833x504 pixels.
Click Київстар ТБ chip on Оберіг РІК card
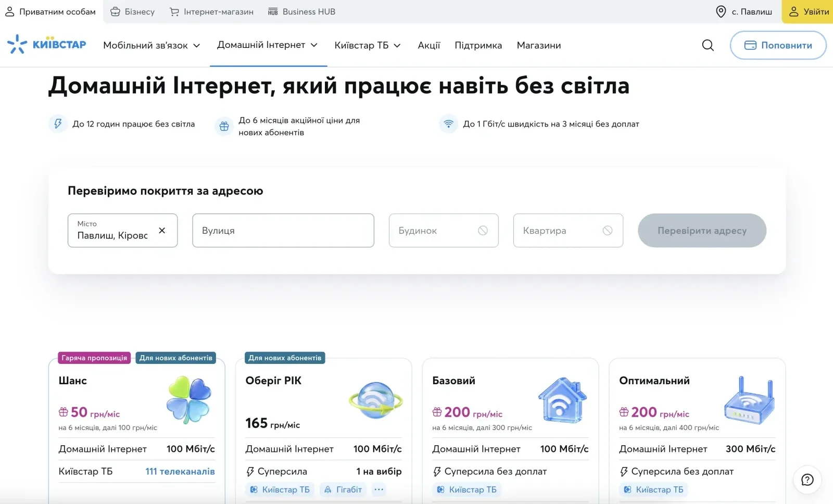pyautogui.click(x=280, y=489)
